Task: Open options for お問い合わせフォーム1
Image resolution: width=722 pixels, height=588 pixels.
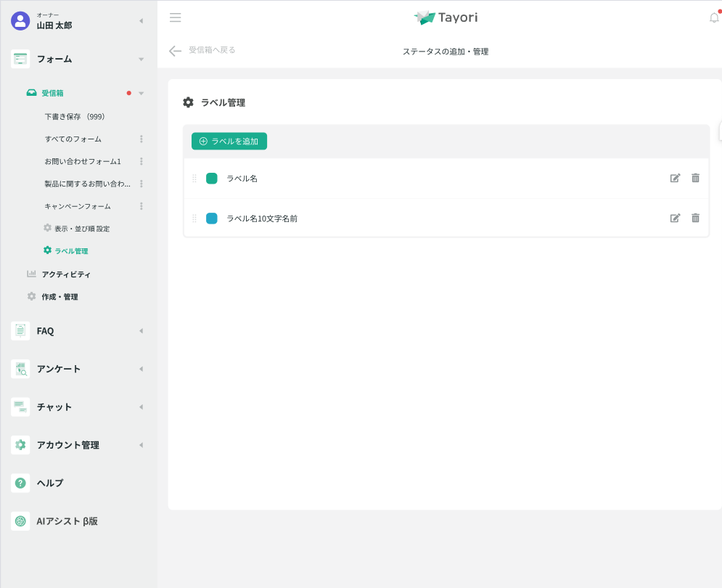Action: (x=141, y=161)
